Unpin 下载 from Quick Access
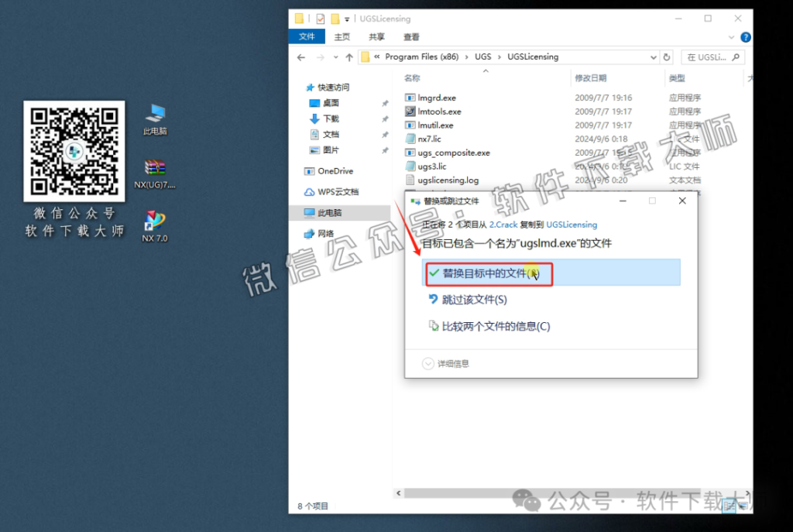The height and width of the screenshot is (532, 793). (385, 118)
